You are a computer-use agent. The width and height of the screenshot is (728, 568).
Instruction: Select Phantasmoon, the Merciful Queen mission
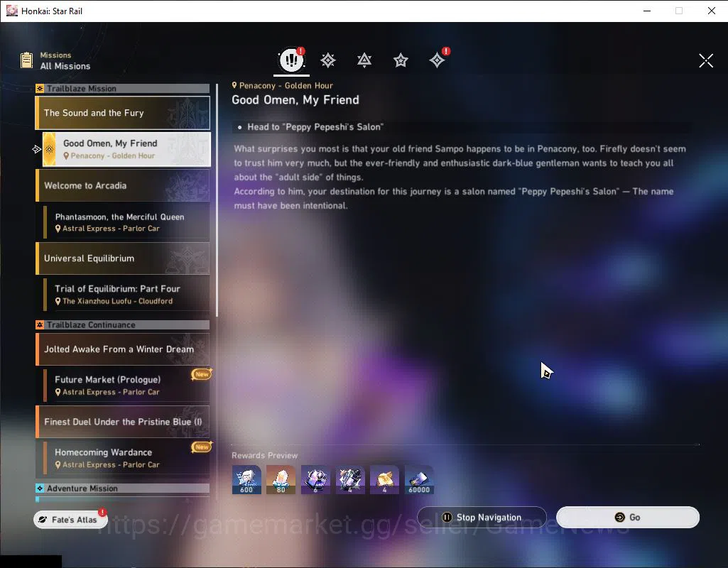tap(126, 222)
